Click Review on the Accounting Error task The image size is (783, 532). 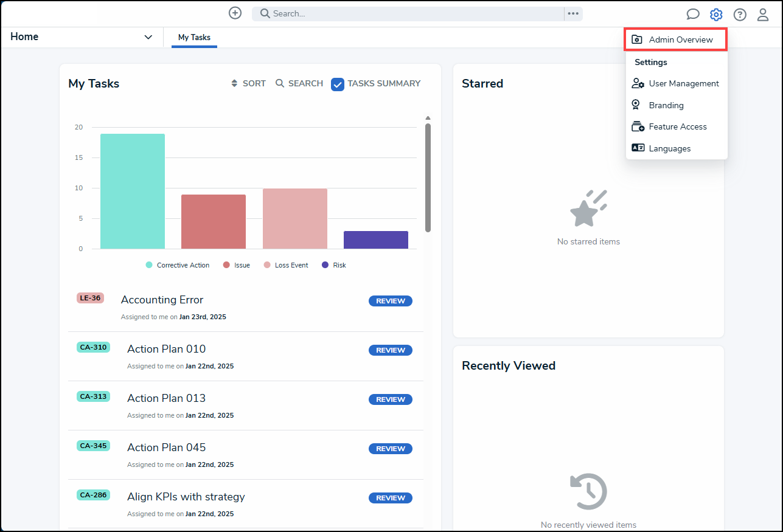[390, 300]
